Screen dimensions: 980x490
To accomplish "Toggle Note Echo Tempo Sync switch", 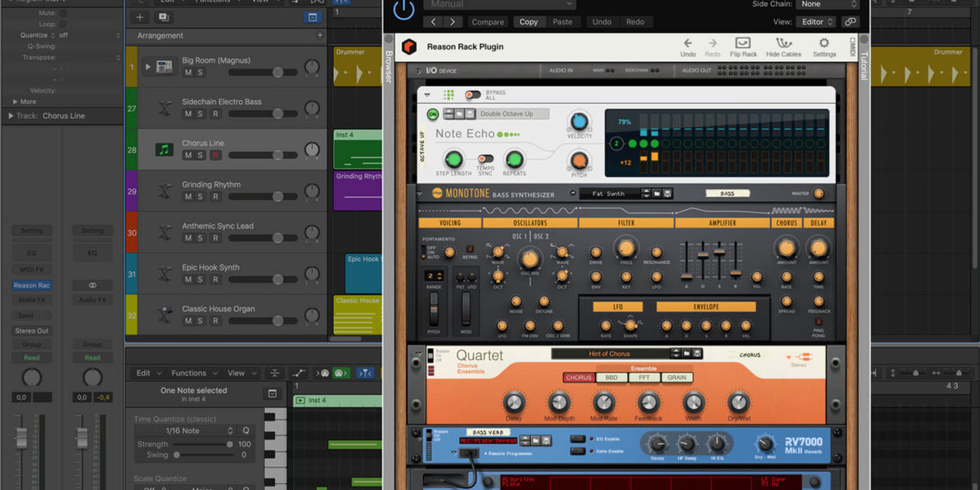I will [x=486, y=159].
